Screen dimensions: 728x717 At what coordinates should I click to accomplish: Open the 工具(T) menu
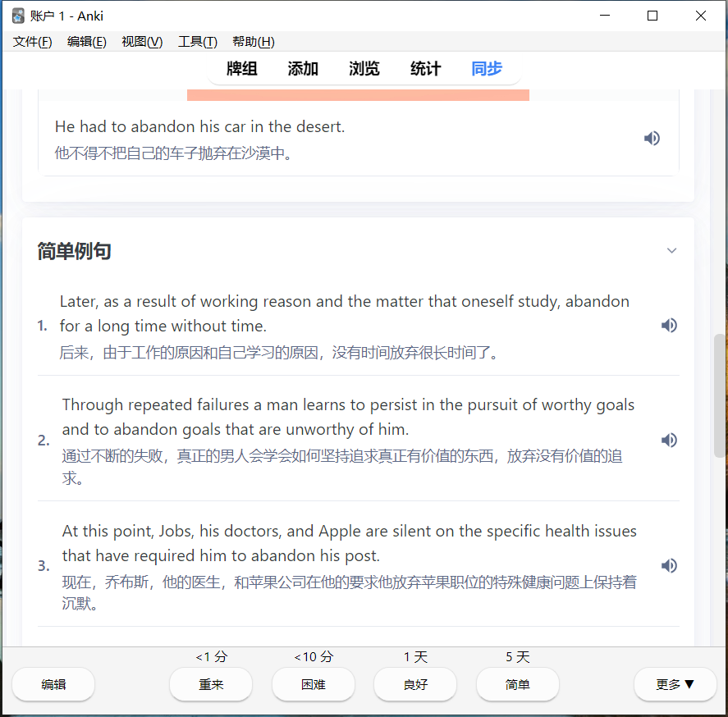coord(198,42)
